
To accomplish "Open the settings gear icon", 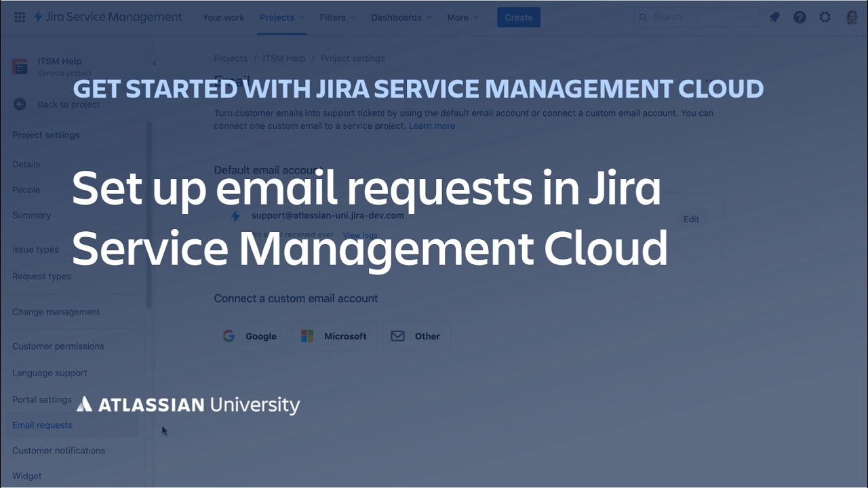I will click(x=825, y=17).
